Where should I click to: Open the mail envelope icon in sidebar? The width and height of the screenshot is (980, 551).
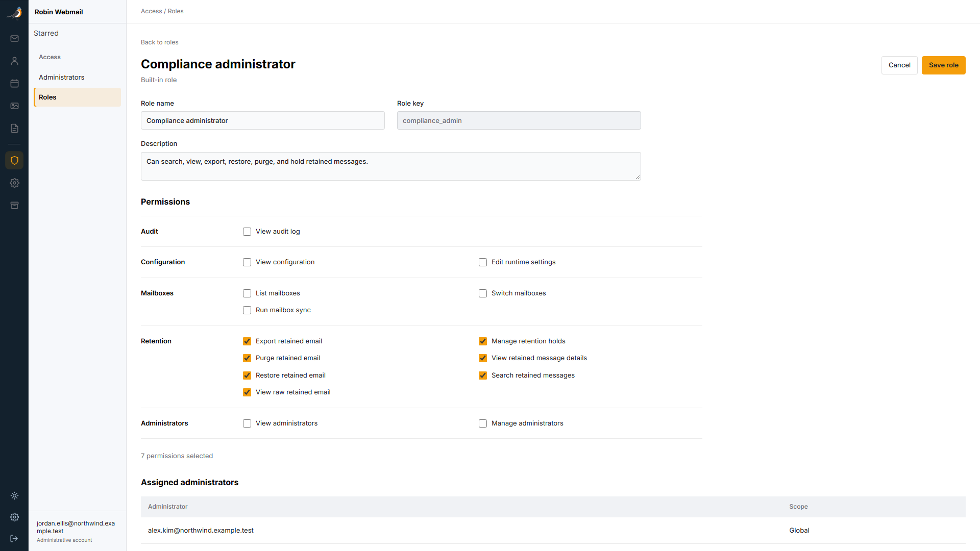tap(14, 39)
